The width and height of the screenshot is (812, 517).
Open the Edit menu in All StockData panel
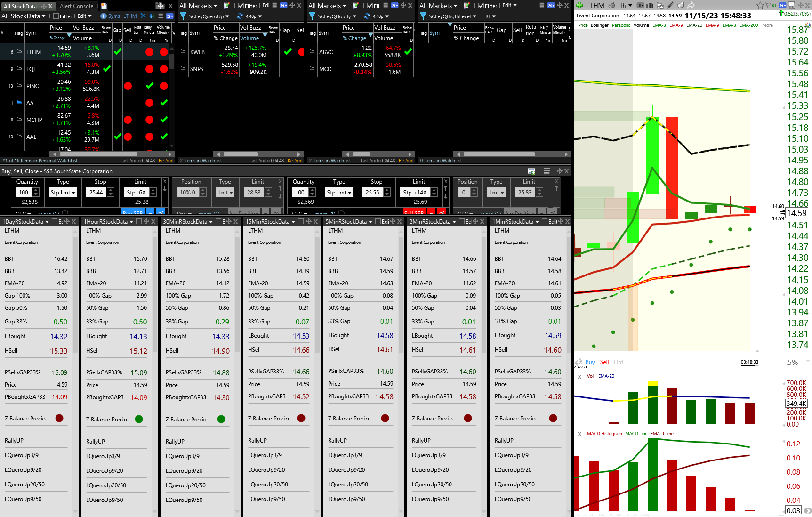tap(84, 16)
